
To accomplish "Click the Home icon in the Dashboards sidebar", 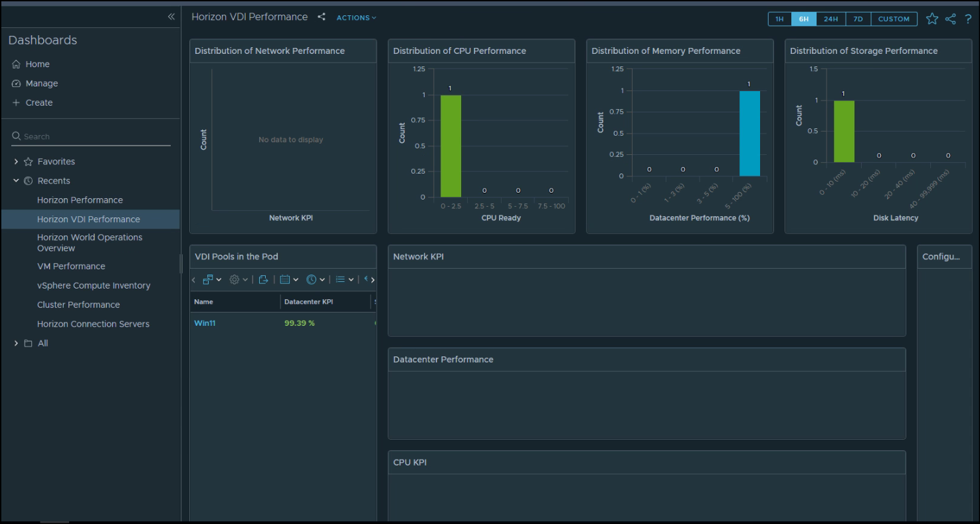I will tap(15, 64).
